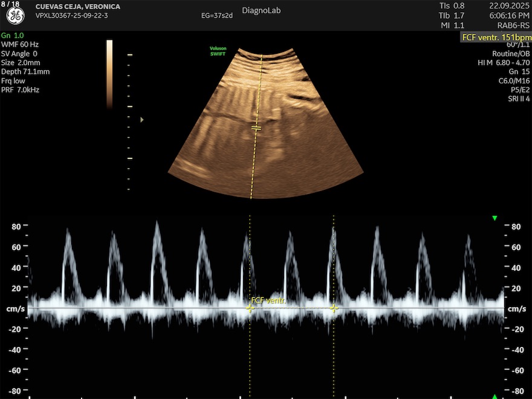Click the Routine/OB preset label
Viewport: 532px width, 399px height.
coord(511,54)
